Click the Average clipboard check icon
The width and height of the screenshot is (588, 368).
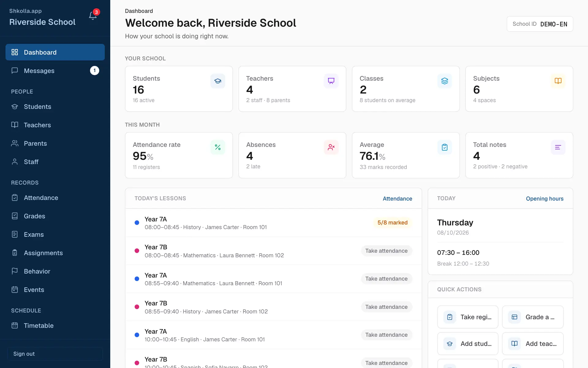pyautogui.click(x=445, y=147)
